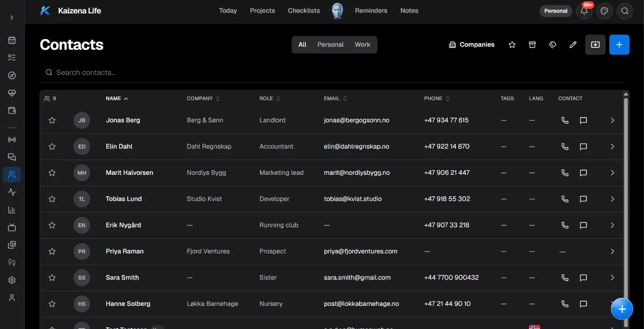The width and height of the screenshot is (644, 329).
Task: Call Tobias Lund using phone icon
Action: pos(565,199)
